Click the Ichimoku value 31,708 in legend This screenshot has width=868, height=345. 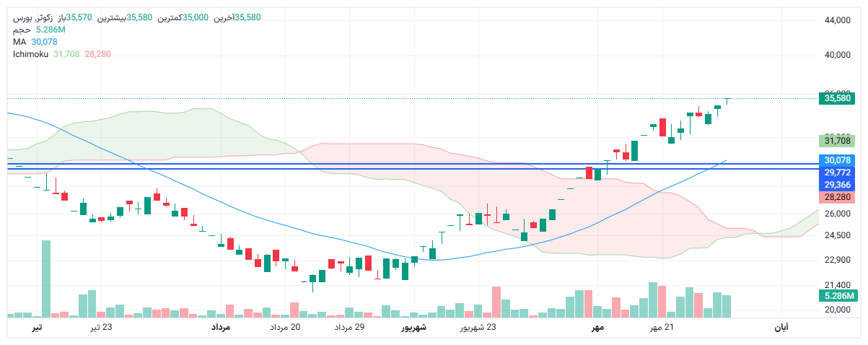pos(66,54)
